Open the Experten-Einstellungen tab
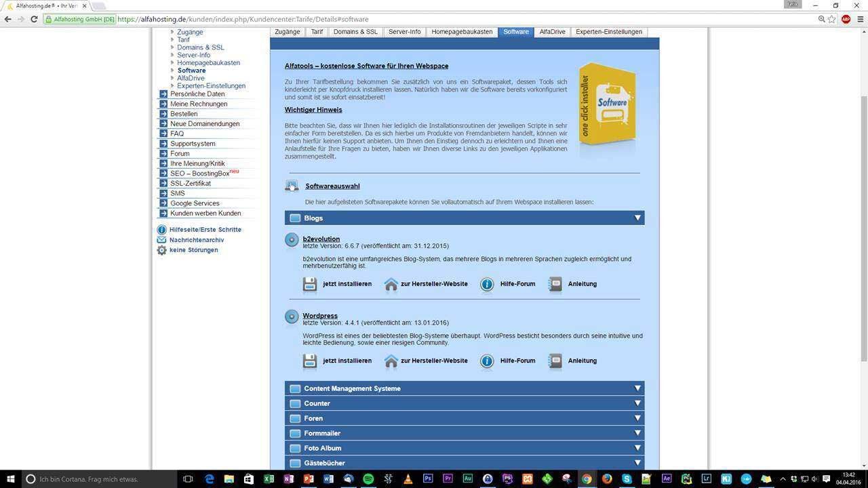 pyautogui.click(x=609, y=32)
